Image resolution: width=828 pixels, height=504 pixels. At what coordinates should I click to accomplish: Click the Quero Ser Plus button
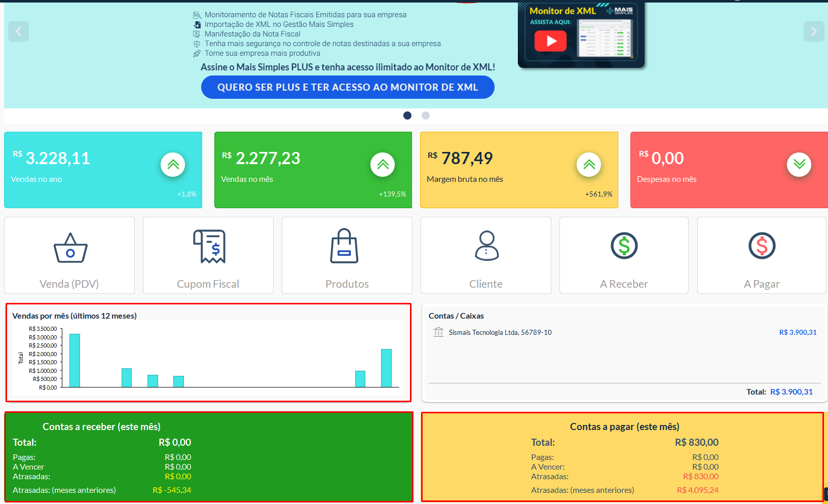[x=348, y=87]
